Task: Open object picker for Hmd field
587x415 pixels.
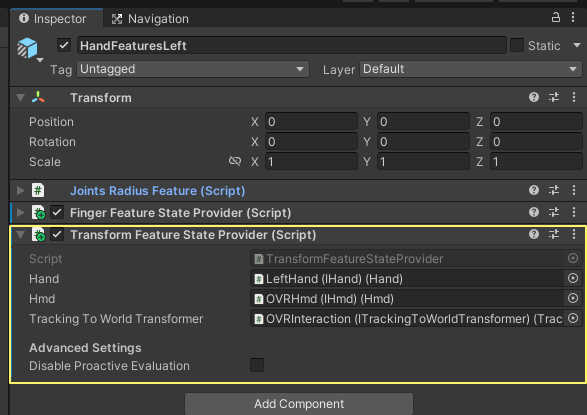Action: point(573,298)
